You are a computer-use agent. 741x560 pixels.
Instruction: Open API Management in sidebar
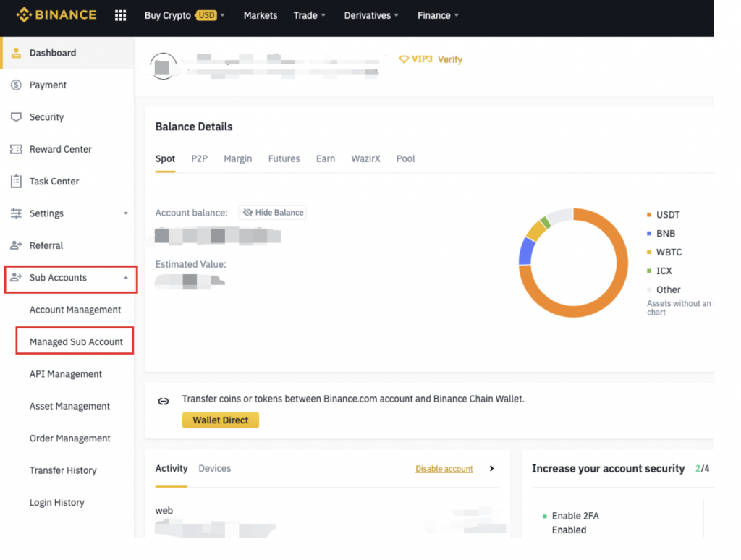coord(66,374)
